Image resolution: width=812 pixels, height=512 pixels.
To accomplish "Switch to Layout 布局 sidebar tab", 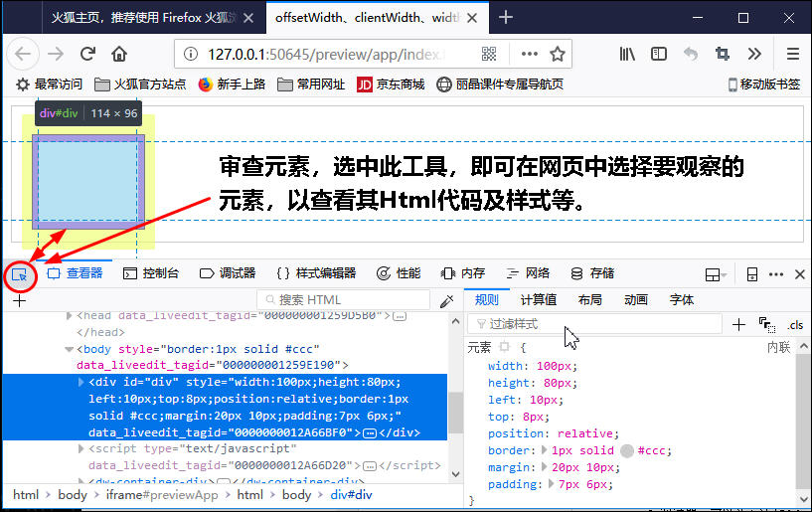I will click(x=589, y=299).
